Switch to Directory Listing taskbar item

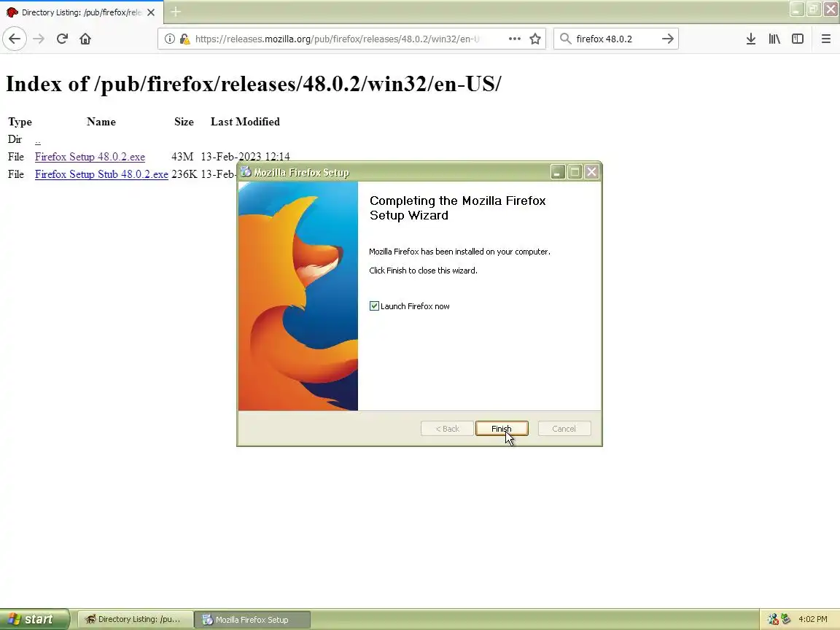[x=135, y=619]
